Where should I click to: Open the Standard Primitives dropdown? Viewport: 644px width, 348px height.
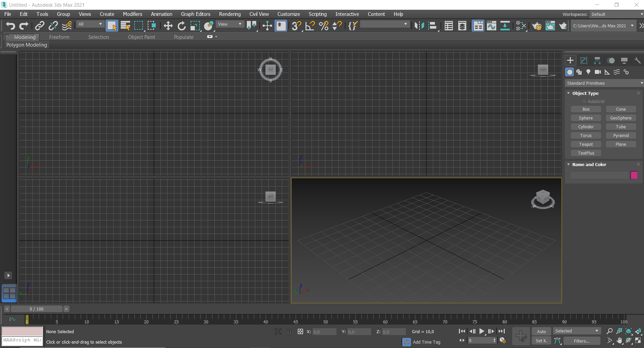604,83
